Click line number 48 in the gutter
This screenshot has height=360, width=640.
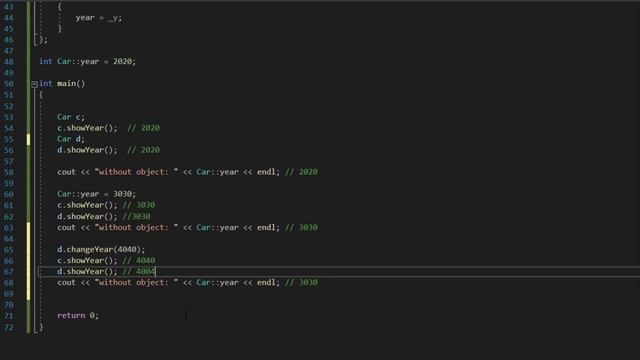point(9,62)
